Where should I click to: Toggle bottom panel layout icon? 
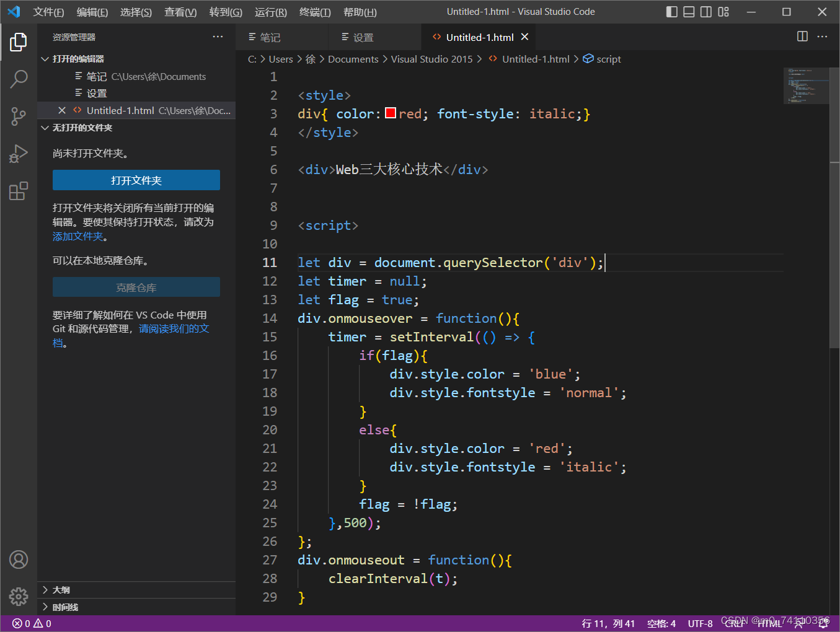(x=689, y=12)
